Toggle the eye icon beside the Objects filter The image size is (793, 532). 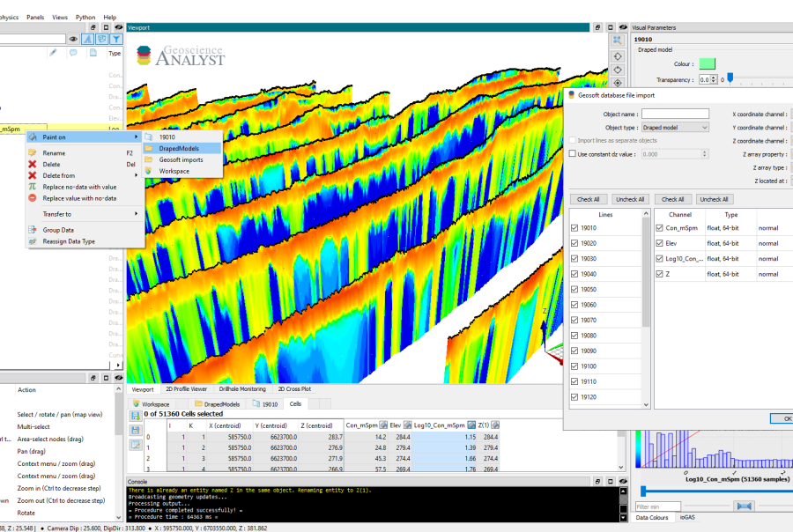[x=73, y=39]
